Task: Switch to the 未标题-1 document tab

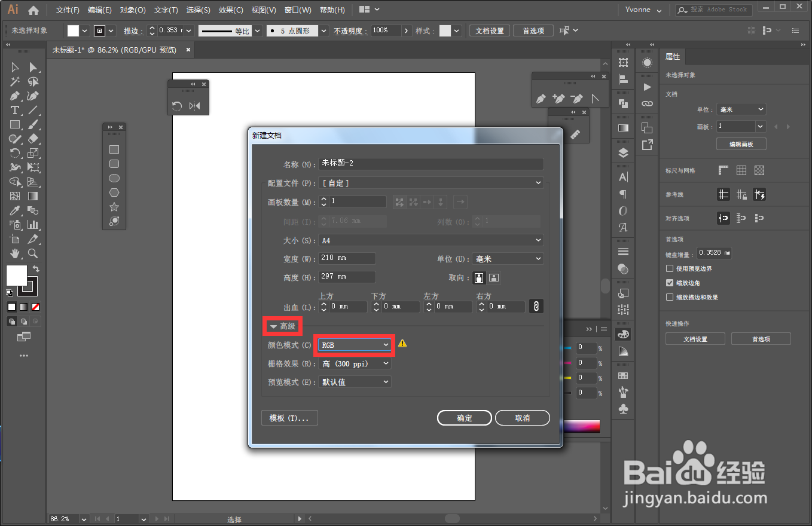Action: [x=114, y=50]
